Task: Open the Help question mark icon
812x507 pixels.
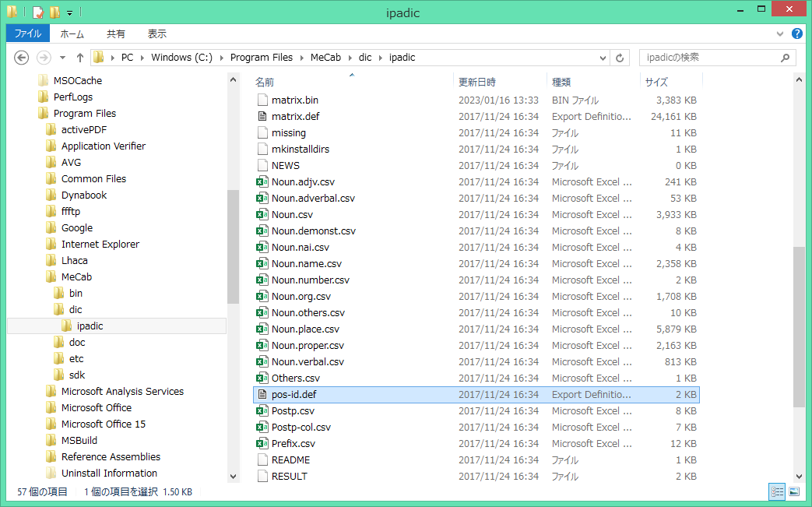Action: pyautogui.click(x=797, y=33)
